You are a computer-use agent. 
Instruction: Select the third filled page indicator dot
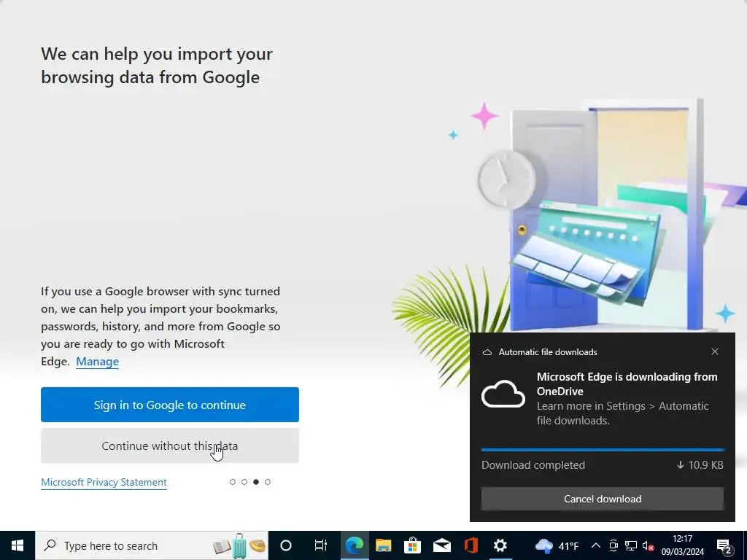[256, 482]
